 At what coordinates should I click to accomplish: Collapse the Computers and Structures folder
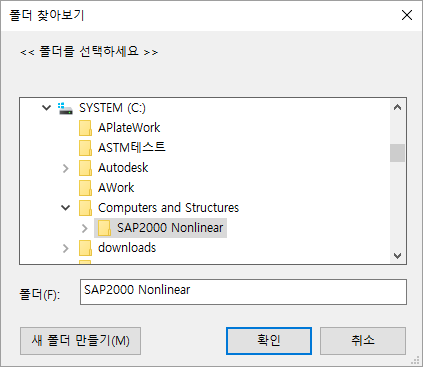click(x=66, y=208)
